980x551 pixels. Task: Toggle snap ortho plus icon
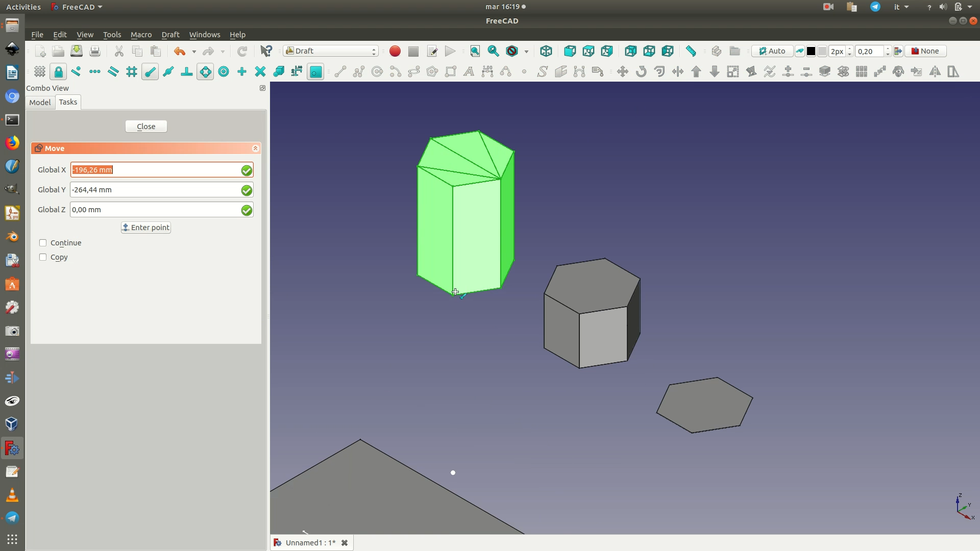point(242,72)
